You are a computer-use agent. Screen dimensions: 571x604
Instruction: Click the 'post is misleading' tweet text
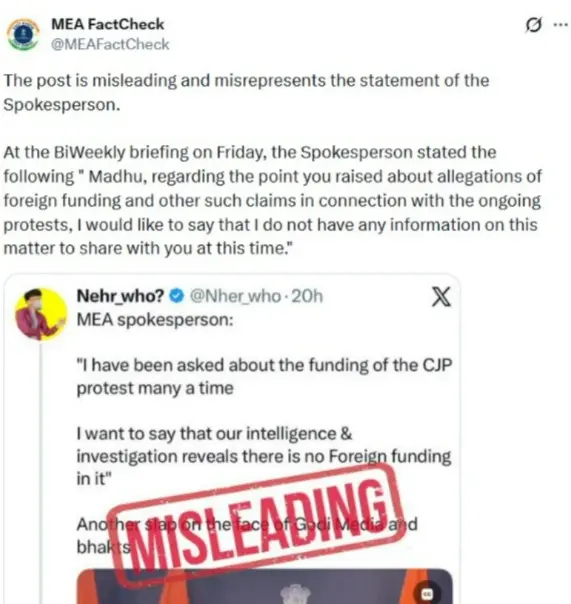click(247, 92)
